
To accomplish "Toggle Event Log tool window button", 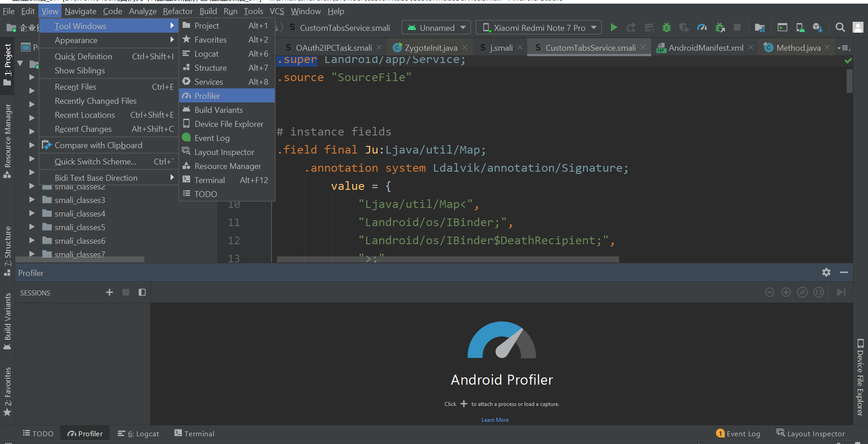I will click(x=738, y=434).
